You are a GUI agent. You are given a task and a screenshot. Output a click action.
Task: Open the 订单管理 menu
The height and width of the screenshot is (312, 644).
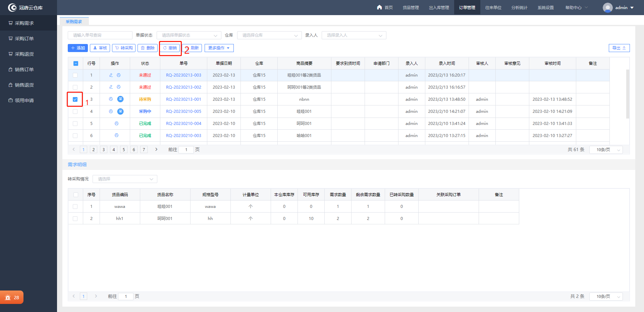coord(467,7)
